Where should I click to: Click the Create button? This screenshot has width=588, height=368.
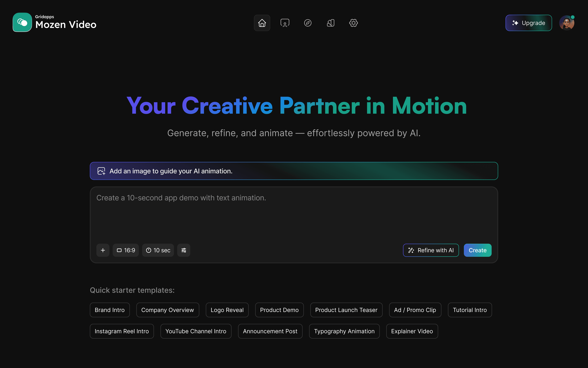pos(477,250)
